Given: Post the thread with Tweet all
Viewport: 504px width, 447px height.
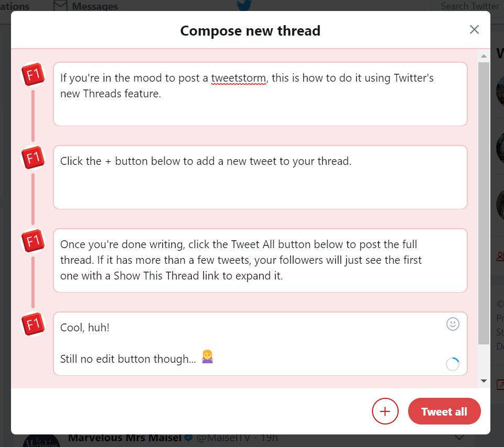Looking at the screenshot, I should tap(444, 411).
